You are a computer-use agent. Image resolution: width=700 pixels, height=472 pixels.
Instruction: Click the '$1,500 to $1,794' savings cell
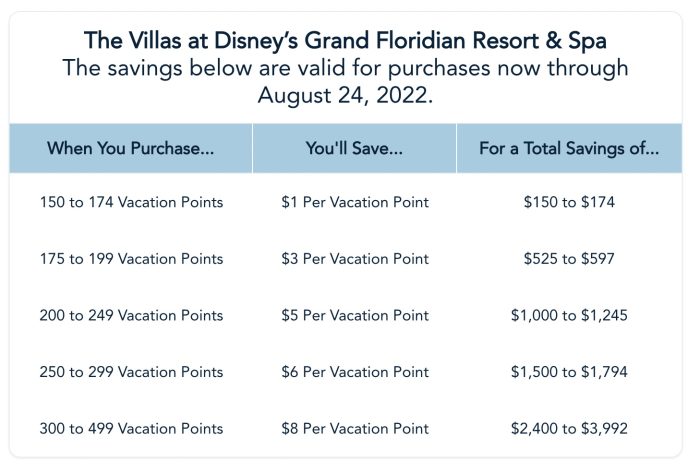click(x=569, y=372)
